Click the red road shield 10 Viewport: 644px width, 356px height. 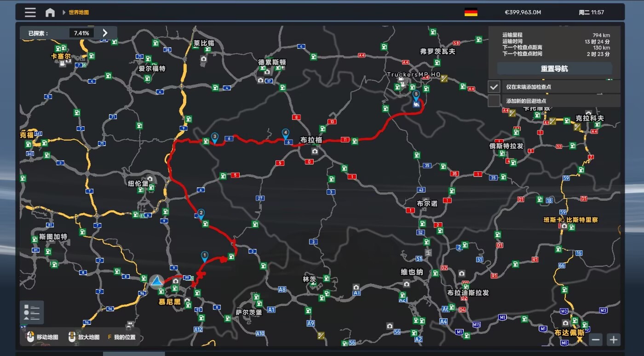tap(332, 122)
